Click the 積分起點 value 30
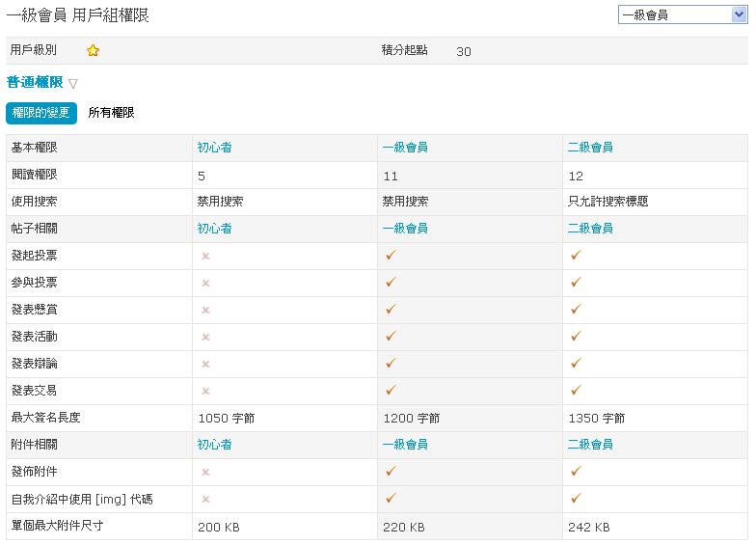Screen dimensions: 756x545 point(464,52)
